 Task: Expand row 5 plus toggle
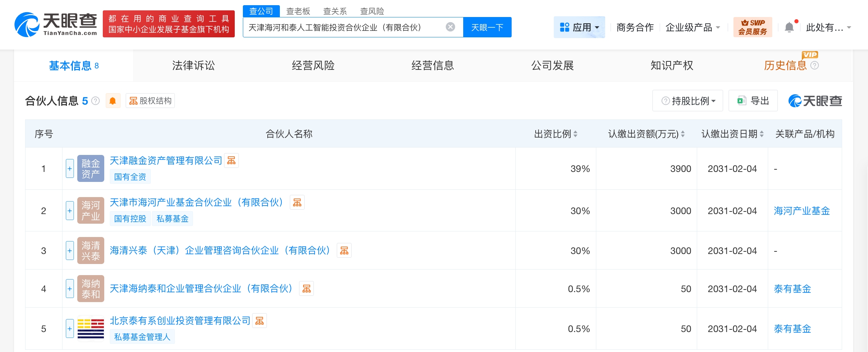(69, 329)
